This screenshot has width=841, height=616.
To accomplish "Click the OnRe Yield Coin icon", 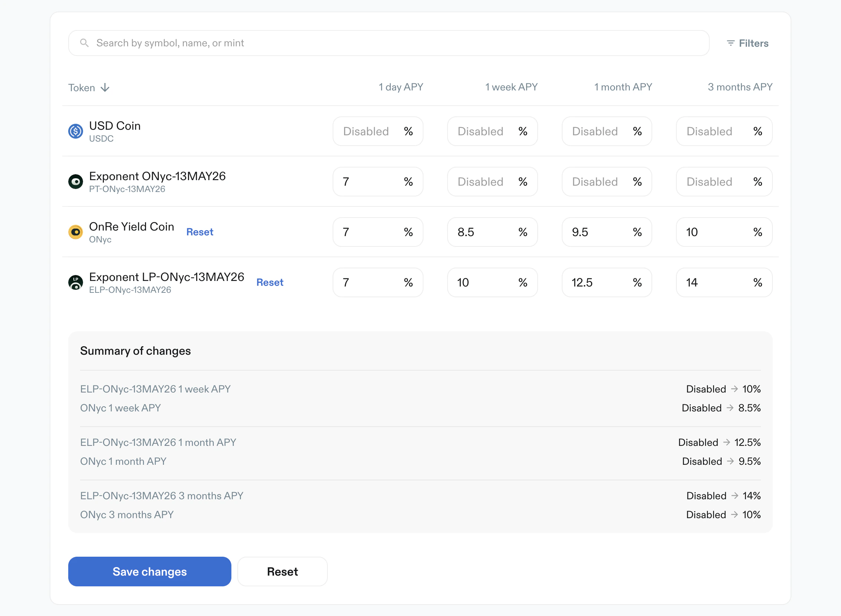I will 75,232.
